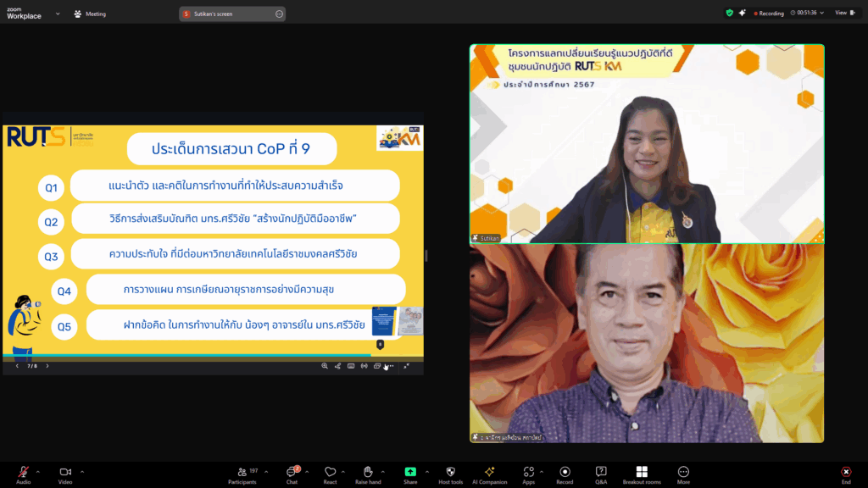The width and height of the screenshot is (868, 488).
Task: Select the lower participant's video tile
Action: click(647, 343)
